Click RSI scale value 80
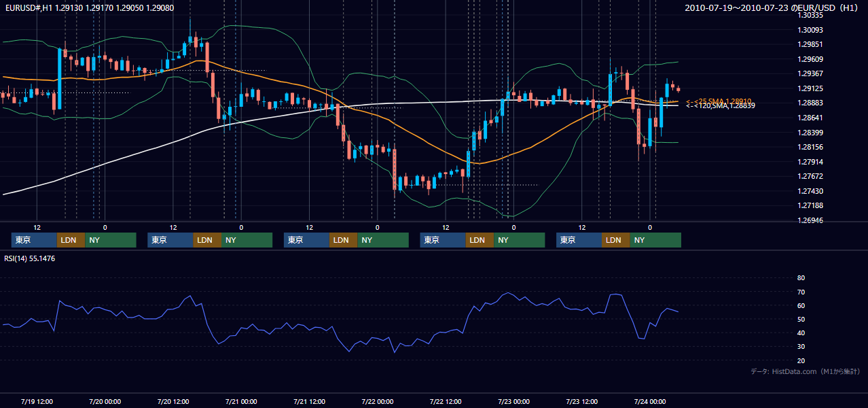 (801, 278)
